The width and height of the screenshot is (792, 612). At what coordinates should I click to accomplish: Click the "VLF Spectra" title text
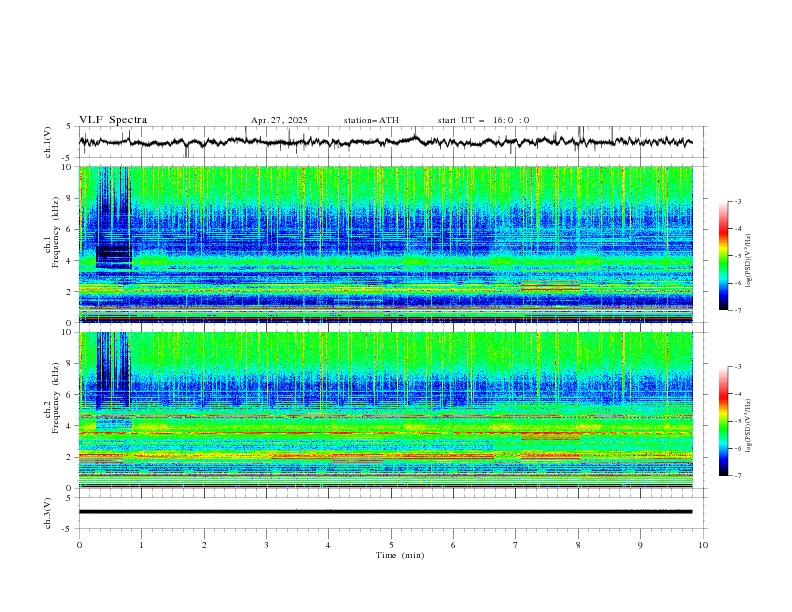tap(113, 120)
